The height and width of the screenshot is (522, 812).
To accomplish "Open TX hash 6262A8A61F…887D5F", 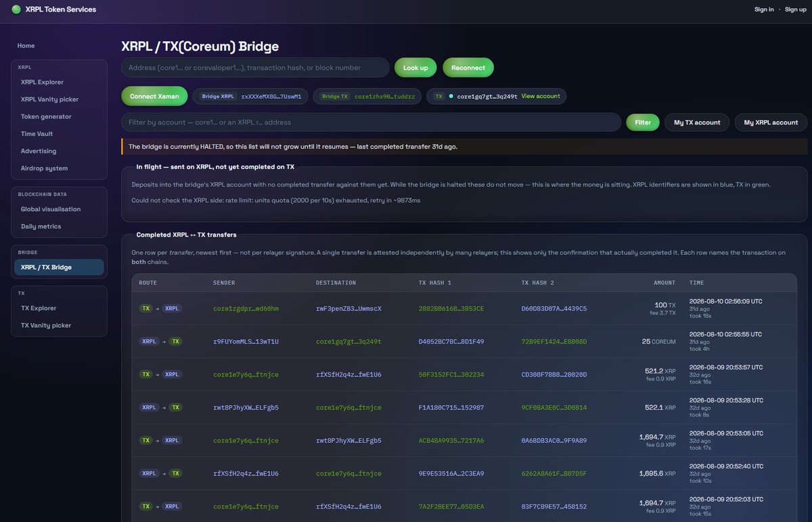I will pos(554,474).
